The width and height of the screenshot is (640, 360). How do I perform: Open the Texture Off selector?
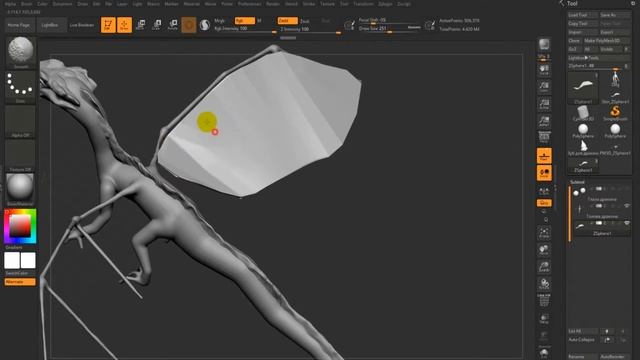[x=20, y=156]
